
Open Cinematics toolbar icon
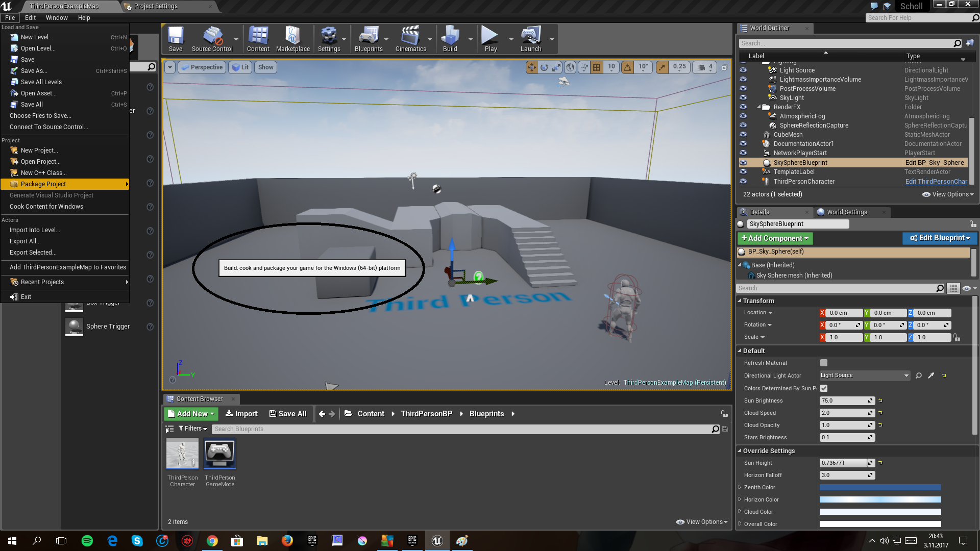pos(410,39)
